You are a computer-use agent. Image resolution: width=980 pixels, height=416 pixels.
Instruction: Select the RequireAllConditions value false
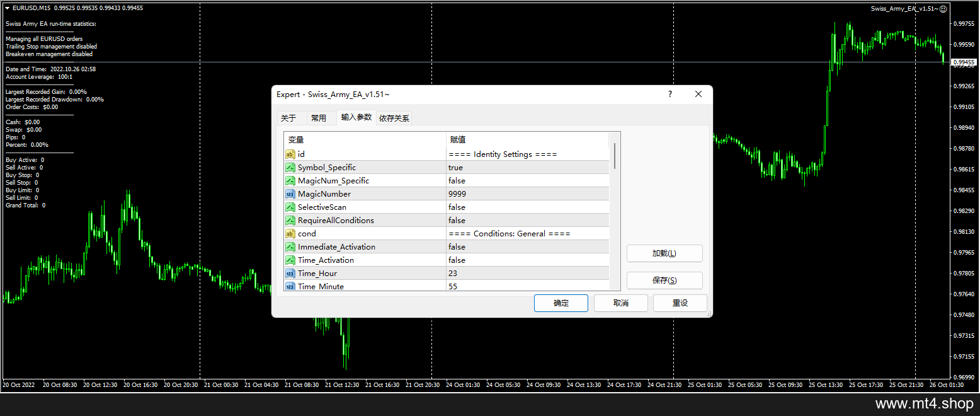tap(457, 221)
